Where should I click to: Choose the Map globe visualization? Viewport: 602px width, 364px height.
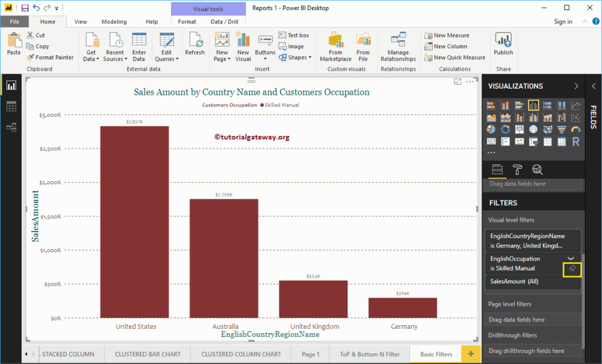pyautogui.click(x=533, y=129)
